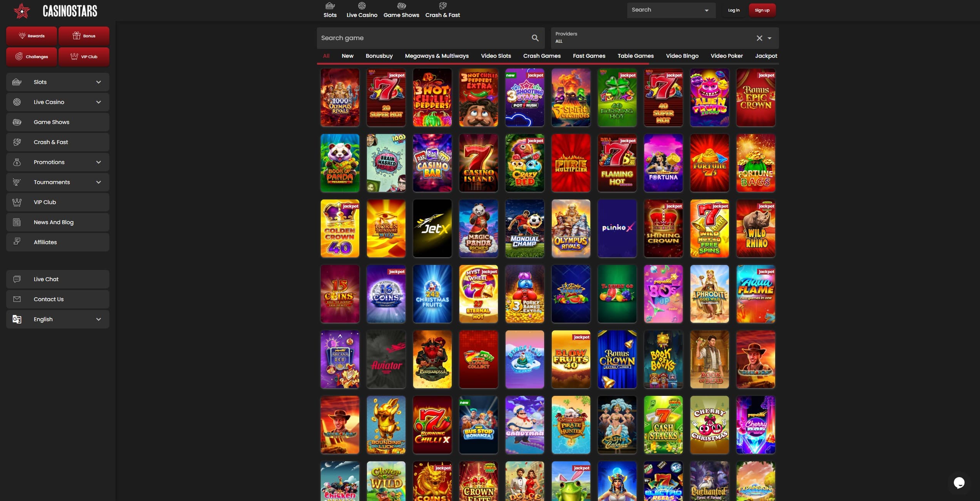This screenshot has height=501, width=980.
Task: Click the Slots sidebar icon
Action: pos(17,82)
